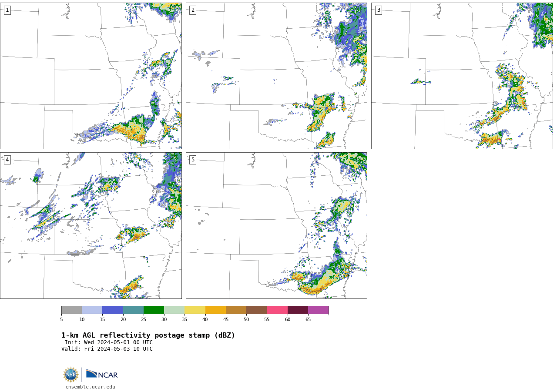Open ensemble member 1 reflectivity map

[91, 76]
